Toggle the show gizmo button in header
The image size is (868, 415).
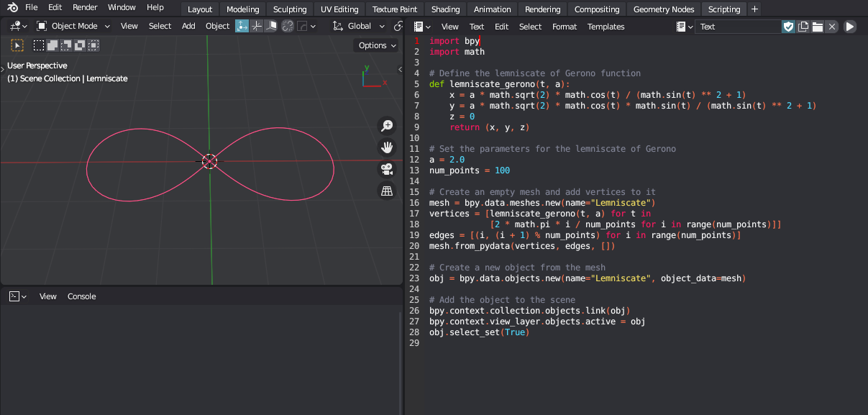click(x=242, y=26)
